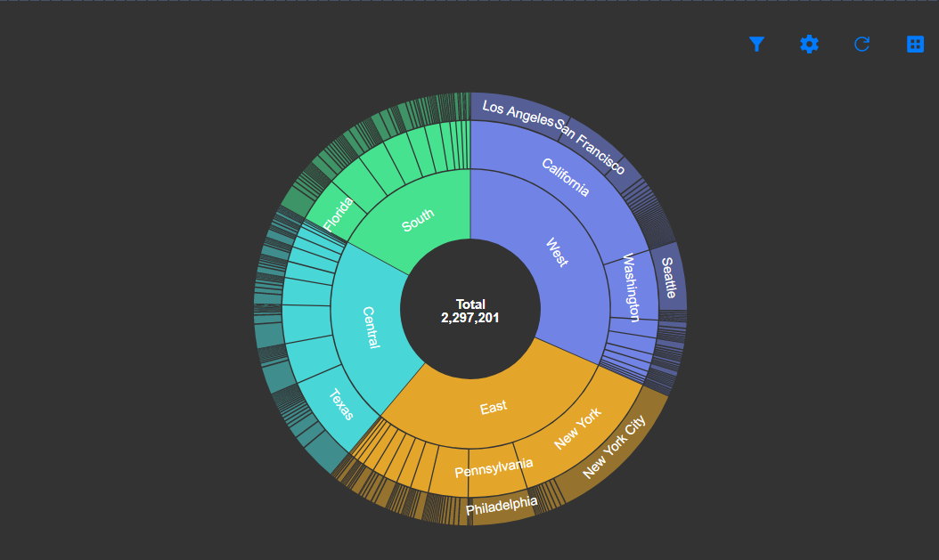Click the San Francisco outer segment
Screen dimensions: 939x560
point(591,142)
